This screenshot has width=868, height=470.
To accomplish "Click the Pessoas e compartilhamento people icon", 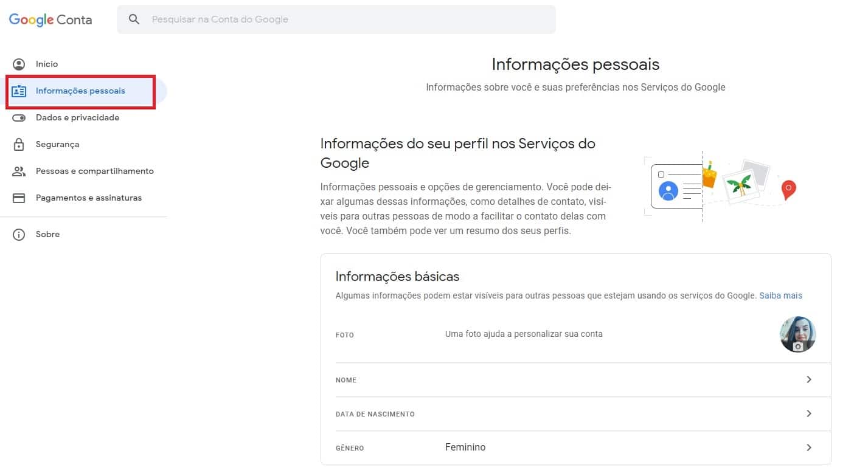I will [19, 171].
